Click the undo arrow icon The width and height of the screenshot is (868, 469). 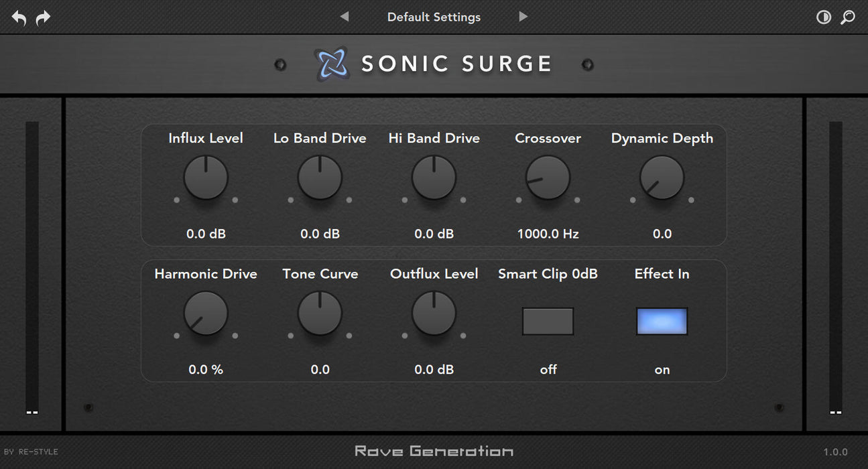pos(18,17)
